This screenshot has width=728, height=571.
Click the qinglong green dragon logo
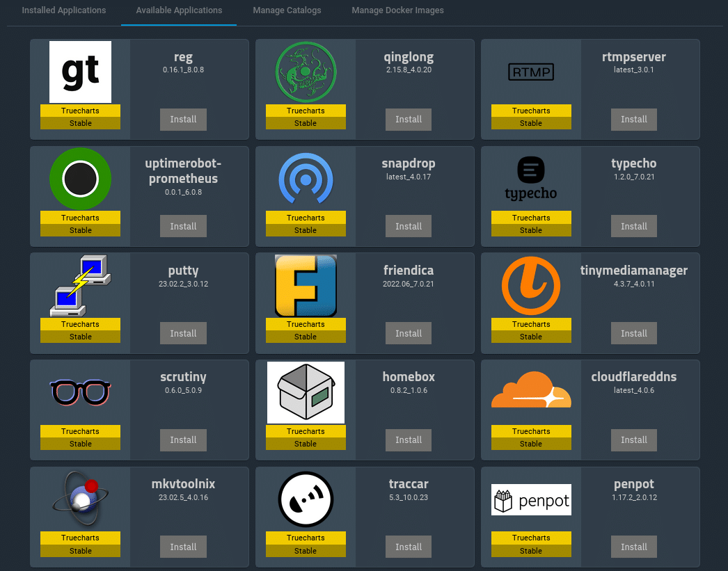tap(306, 72)
